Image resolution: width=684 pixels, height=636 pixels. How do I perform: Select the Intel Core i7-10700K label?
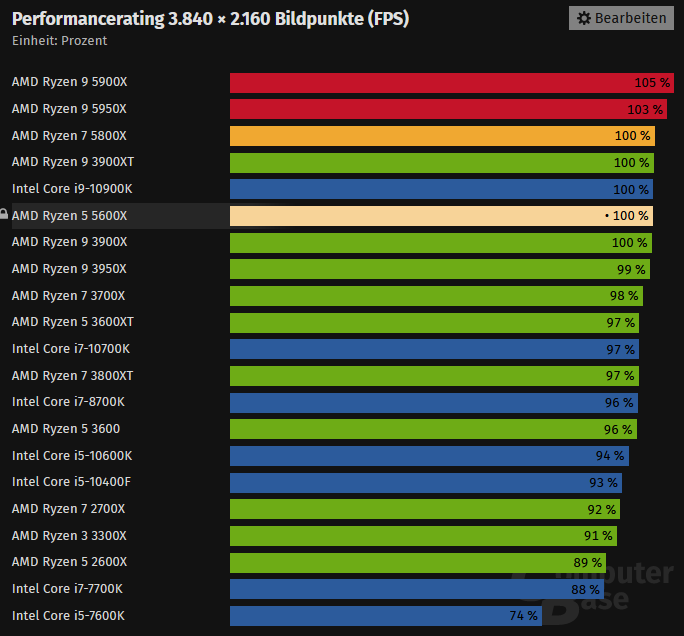pos(71,349)
